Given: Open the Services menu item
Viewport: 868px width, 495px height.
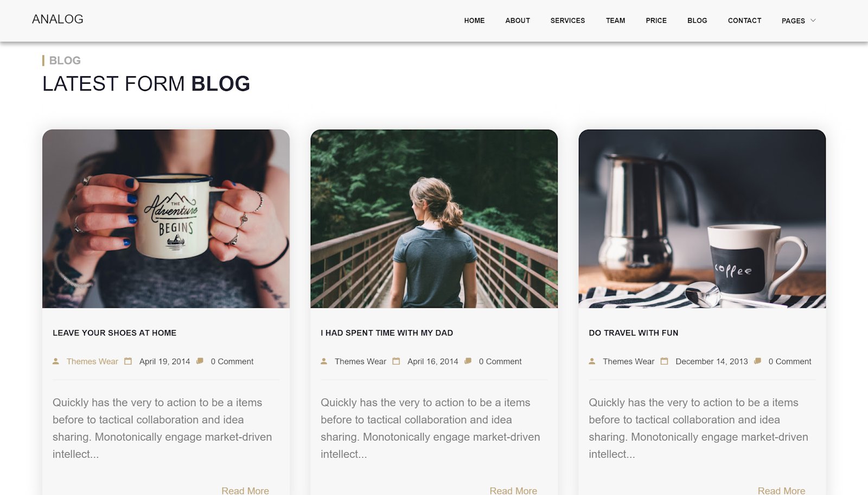Looking at the screenshot, I should click(x=567, y=21).
